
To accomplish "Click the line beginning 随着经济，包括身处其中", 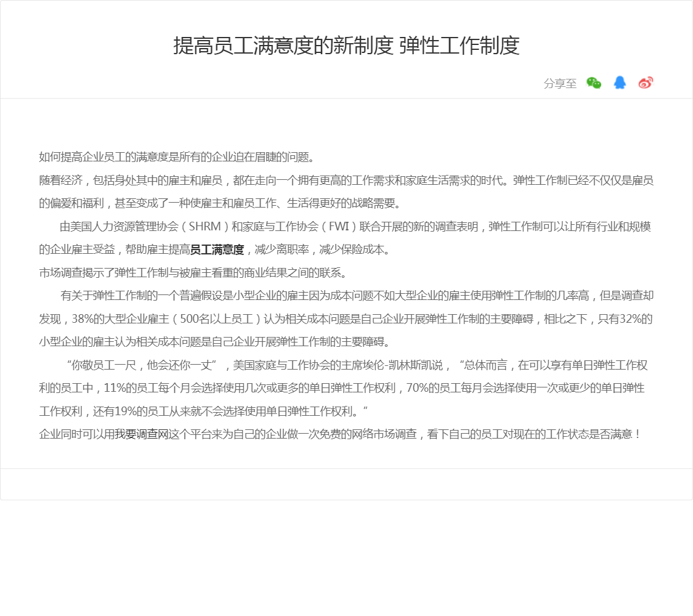I will [x=346, y=180].
